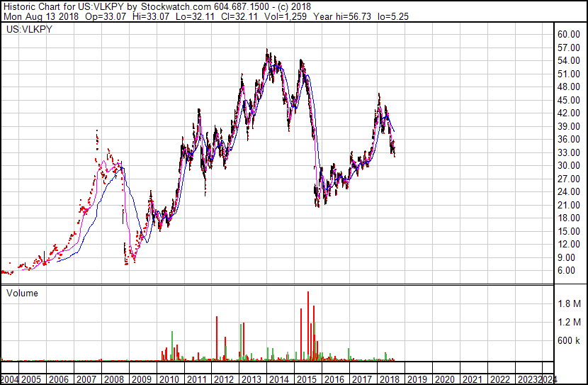Click the 'Vol=1,259' volume value
Viewport: 588px width, 385px height.
[285, 16]
